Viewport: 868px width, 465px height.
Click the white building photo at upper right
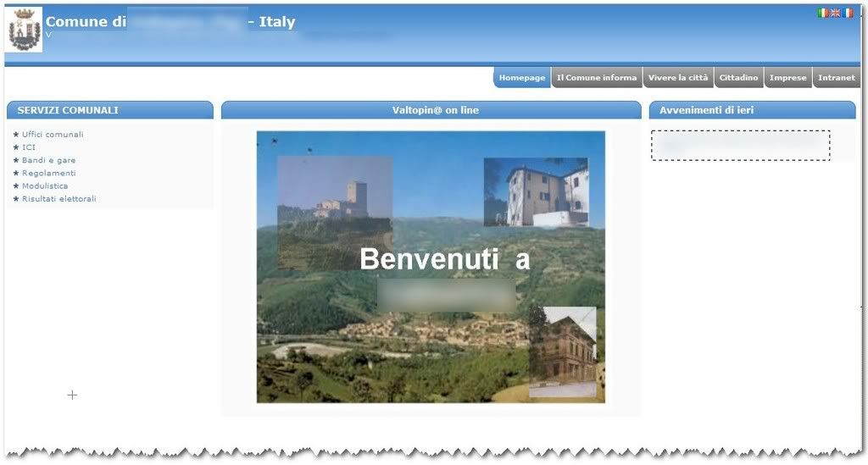click(536, 192)
